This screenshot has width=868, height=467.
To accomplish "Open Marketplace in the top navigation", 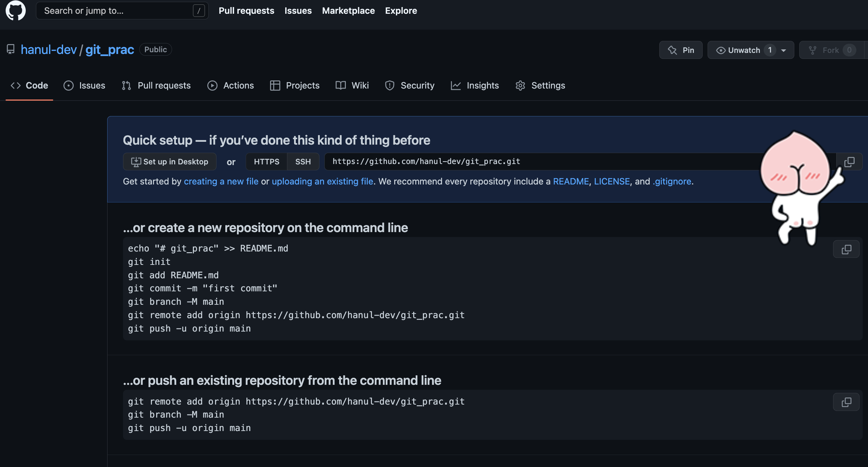I will [x=348, y=11].
